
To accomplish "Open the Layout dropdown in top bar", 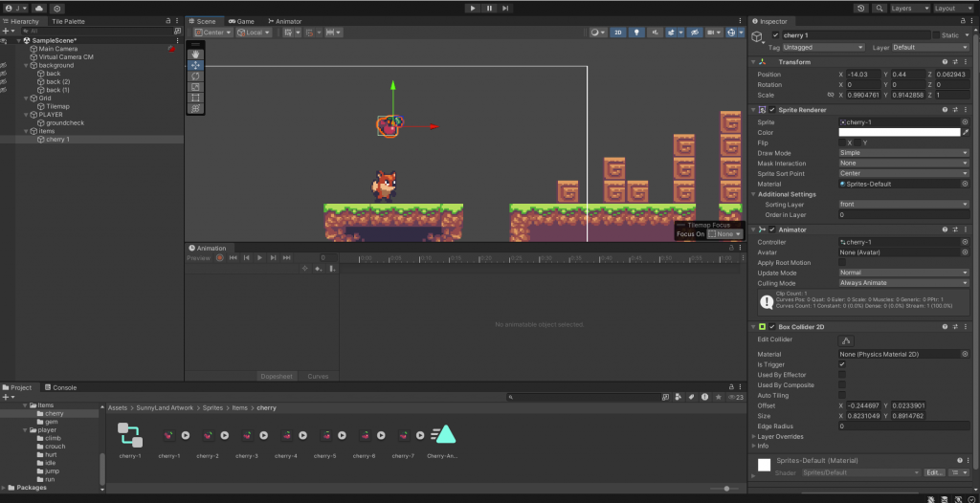I will pos(953,8).
